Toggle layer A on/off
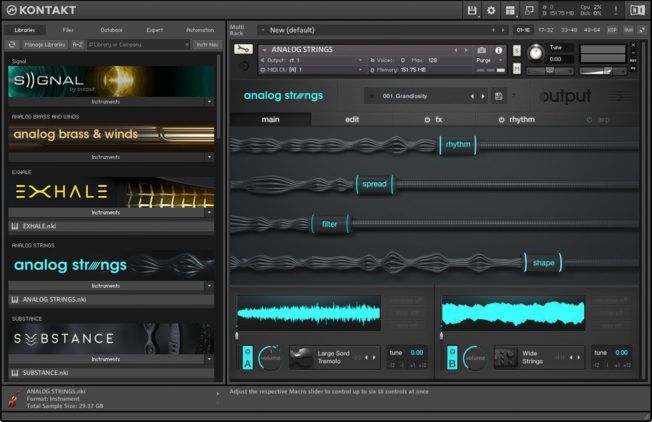Screen dimensions: 652x422 coord(248,358)
